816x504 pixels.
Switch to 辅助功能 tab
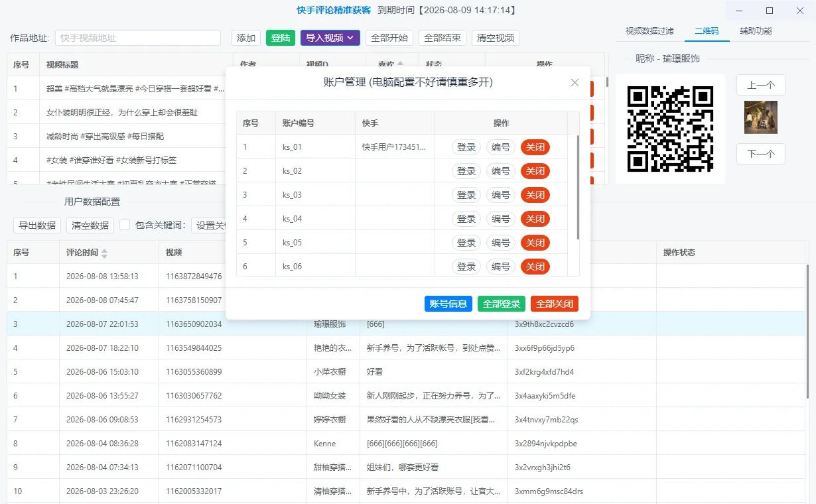coord(756,31)
